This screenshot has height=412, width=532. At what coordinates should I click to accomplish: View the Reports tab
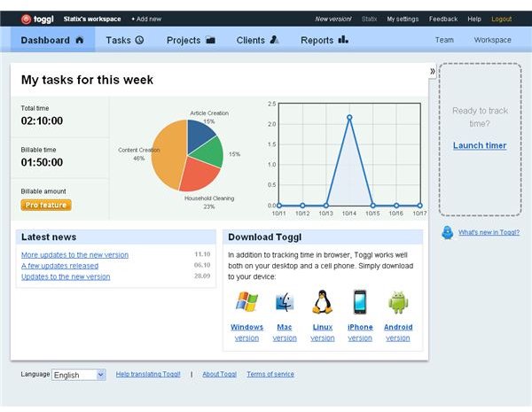(x=325, y=40)
